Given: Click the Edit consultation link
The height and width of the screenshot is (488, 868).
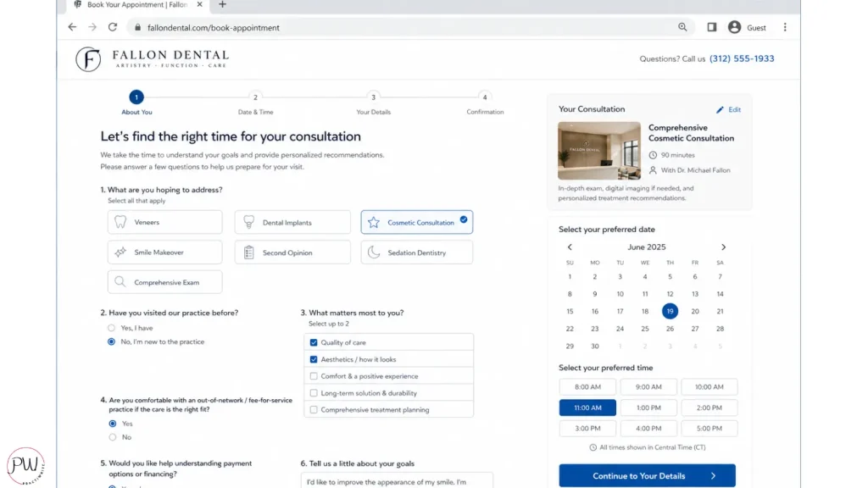Looking at the screenshot, I should pos(728,110).
